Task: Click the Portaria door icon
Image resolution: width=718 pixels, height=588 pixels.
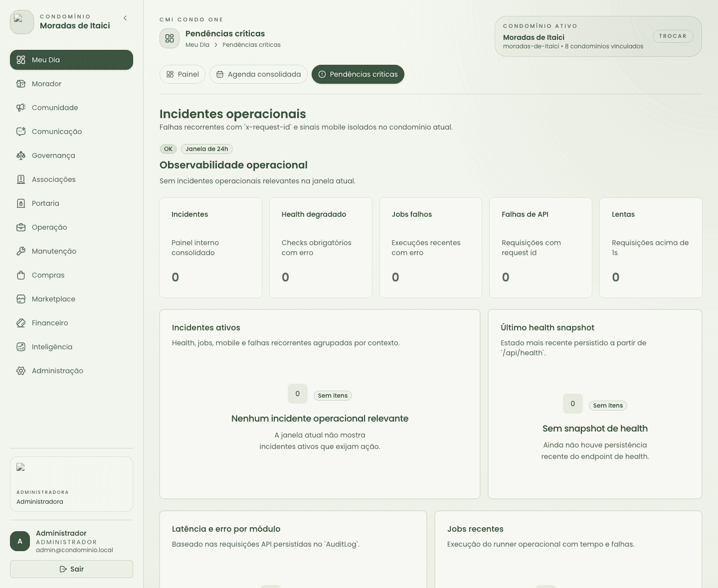Action: pos(21,203)
